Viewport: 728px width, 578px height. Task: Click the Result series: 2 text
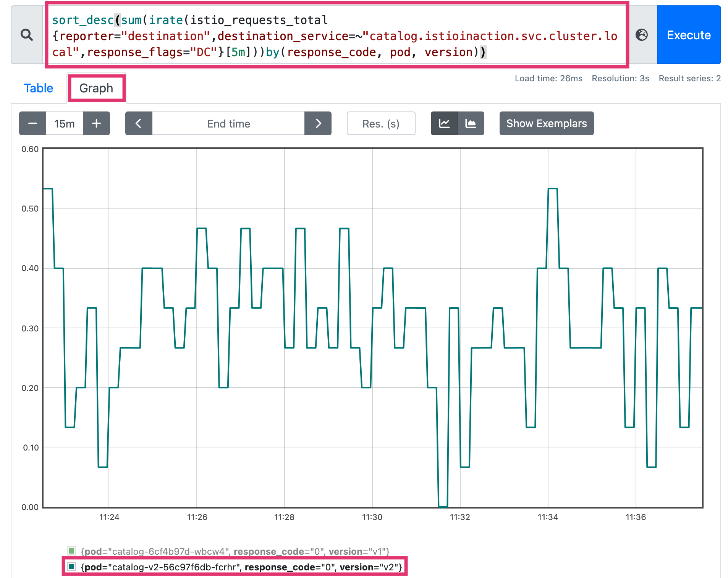[689, 78]
